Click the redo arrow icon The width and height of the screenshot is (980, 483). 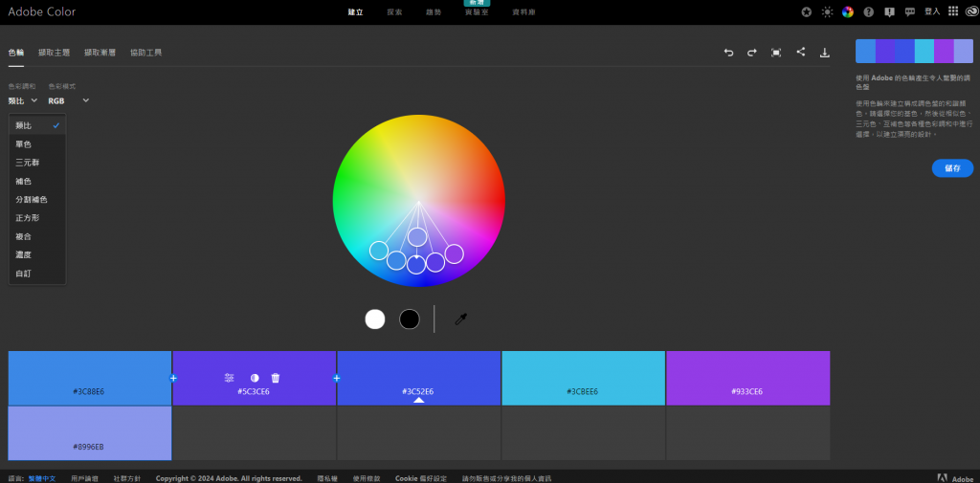(x=752, y=53)
